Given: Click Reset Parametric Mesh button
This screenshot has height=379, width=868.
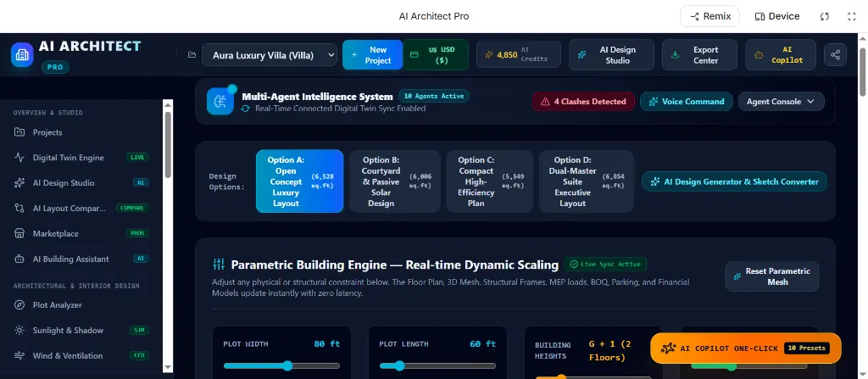Looking at the screenshot, I should [771, 276].
